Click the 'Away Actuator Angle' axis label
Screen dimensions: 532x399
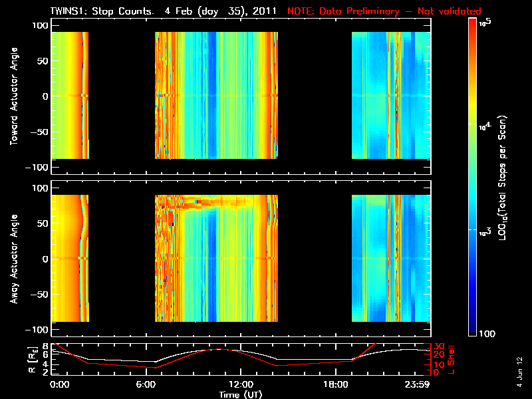tap(14, 259)
